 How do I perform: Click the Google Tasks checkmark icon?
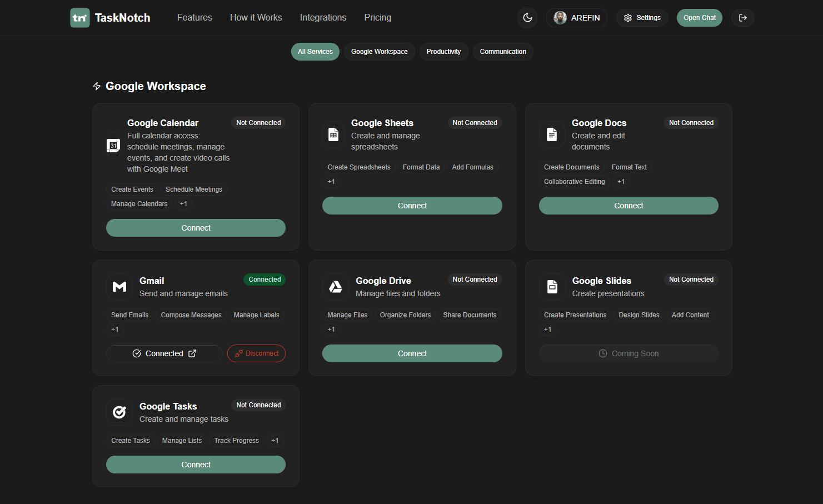click(x=119, y=412)
